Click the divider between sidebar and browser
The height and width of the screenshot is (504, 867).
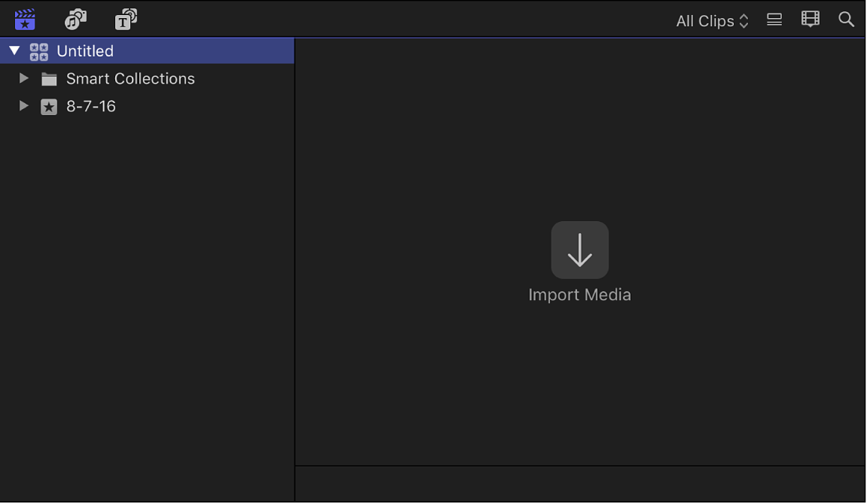click(294, 263)
